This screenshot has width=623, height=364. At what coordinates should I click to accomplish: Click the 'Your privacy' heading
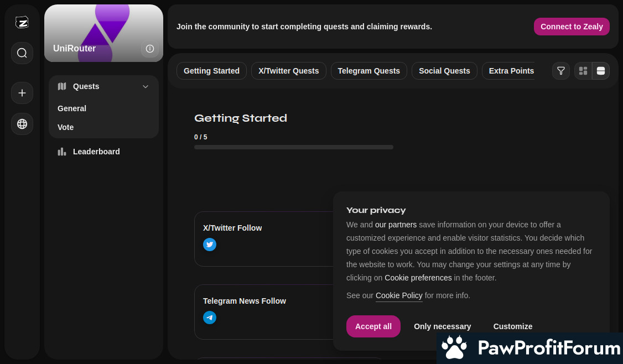(376, 210)
